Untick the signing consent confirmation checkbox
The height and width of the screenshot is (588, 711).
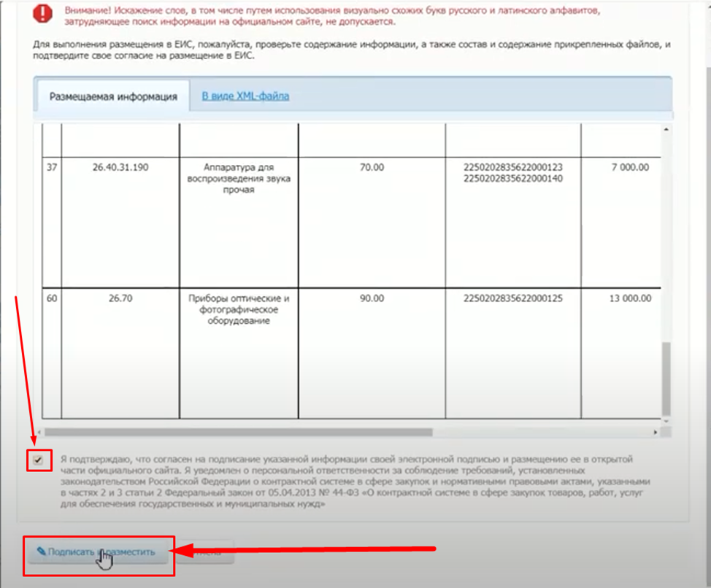pos(38,460)
